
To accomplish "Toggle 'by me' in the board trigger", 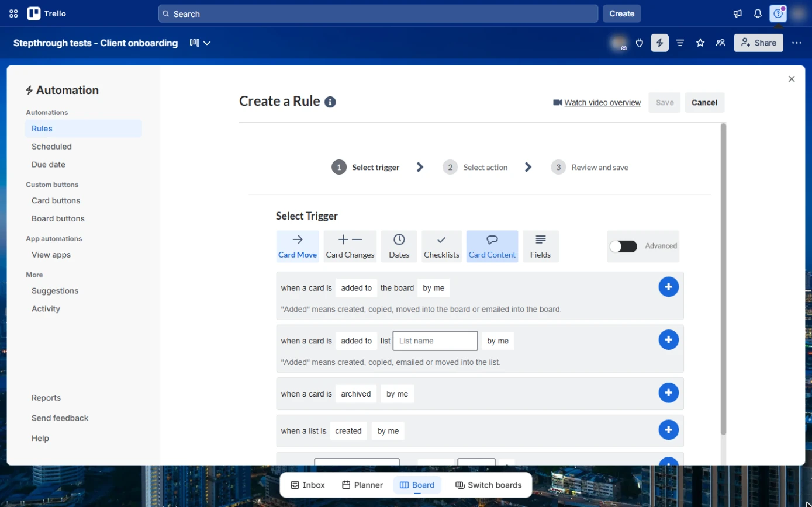I will 434,288.
